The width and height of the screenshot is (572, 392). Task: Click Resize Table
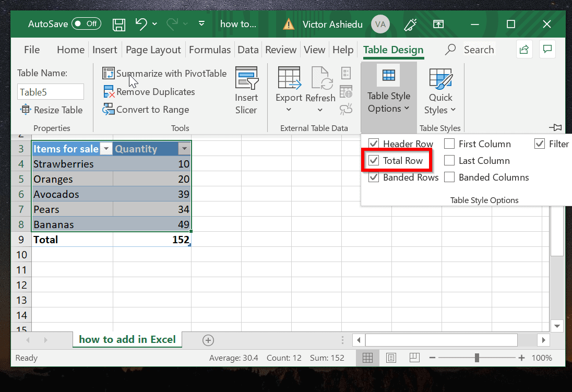pyautogui.click(x=52, y=110)
